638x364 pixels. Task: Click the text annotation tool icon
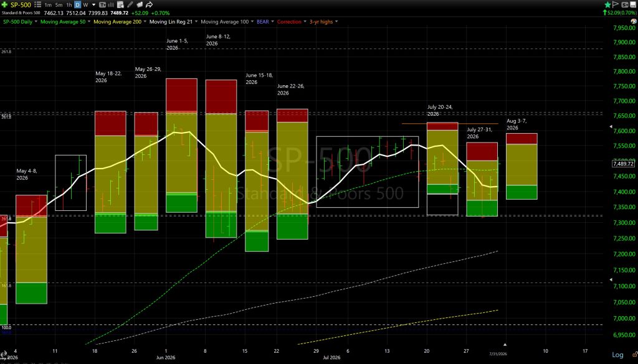pyautogui.click(x=103, y=5)
